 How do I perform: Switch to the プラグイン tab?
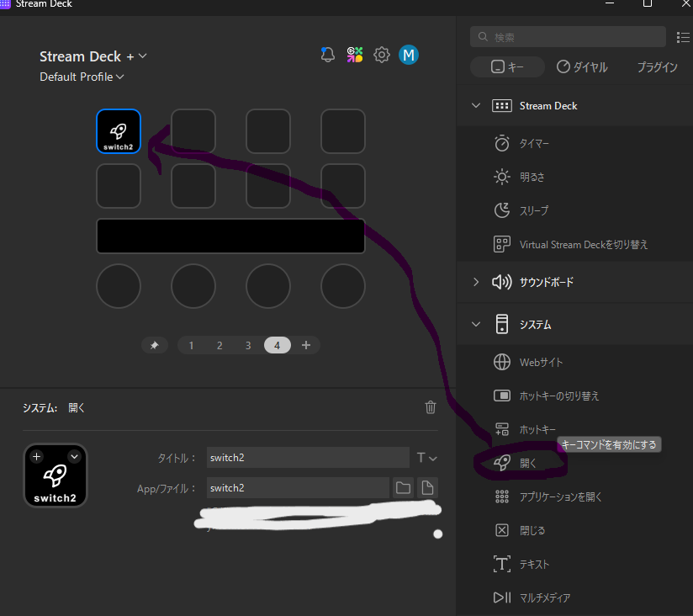(657, 66)
